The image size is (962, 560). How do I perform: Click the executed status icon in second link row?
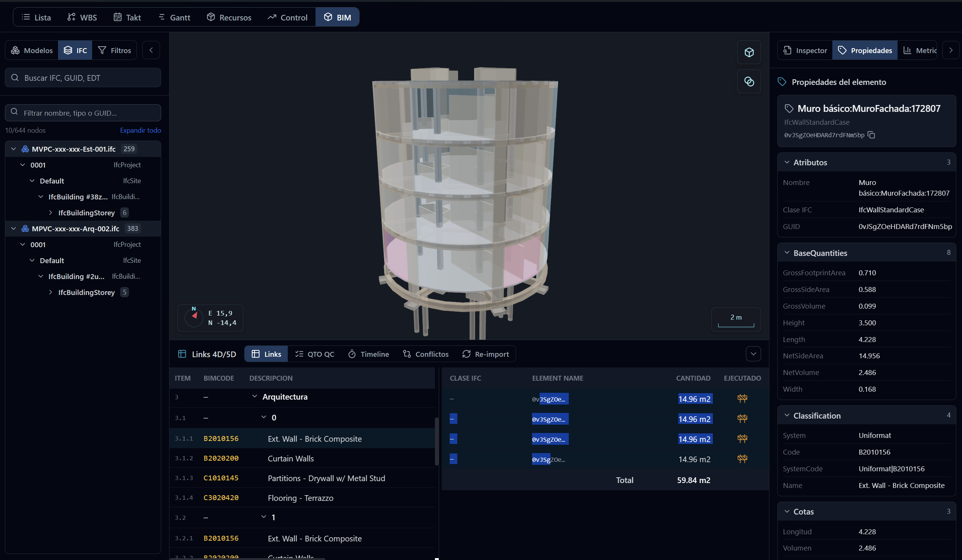click(x=742, y=419)
